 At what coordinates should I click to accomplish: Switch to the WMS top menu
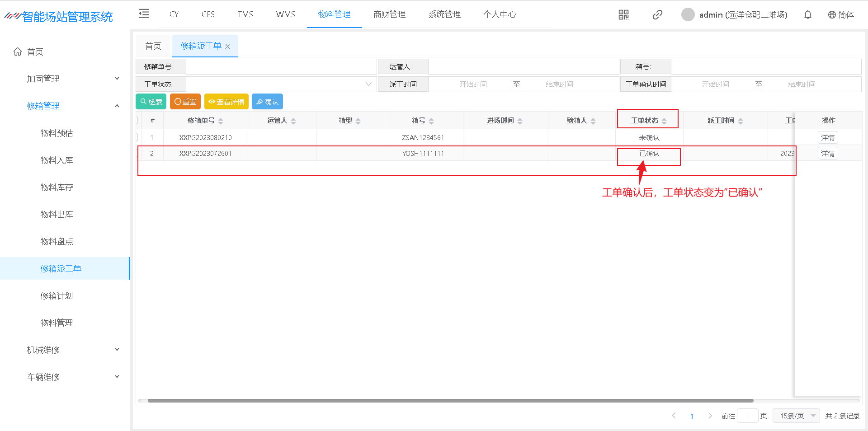click(x=285, y=14)
